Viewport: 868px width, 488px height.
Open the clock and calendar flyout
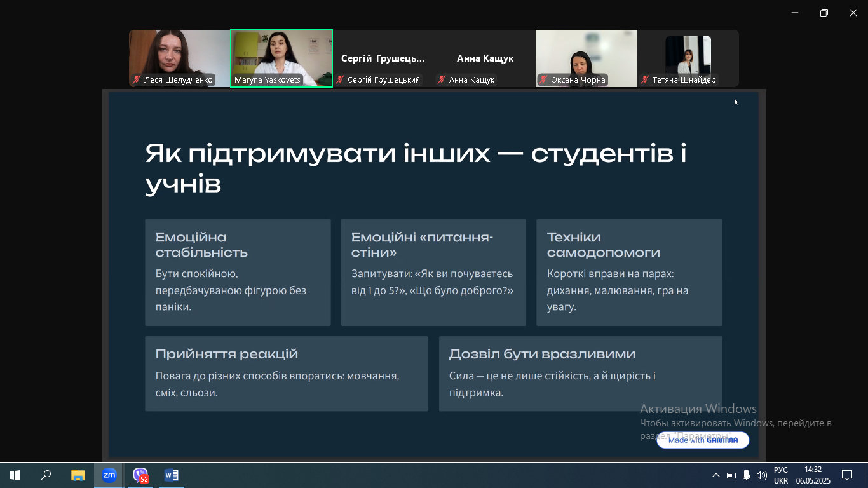coord(813,475)
